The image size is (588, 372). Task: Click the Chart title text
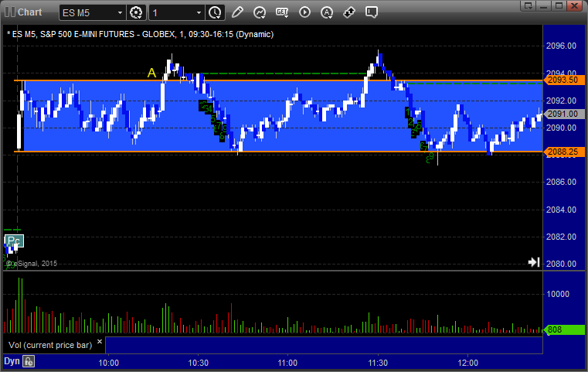(x=29, y=12)
